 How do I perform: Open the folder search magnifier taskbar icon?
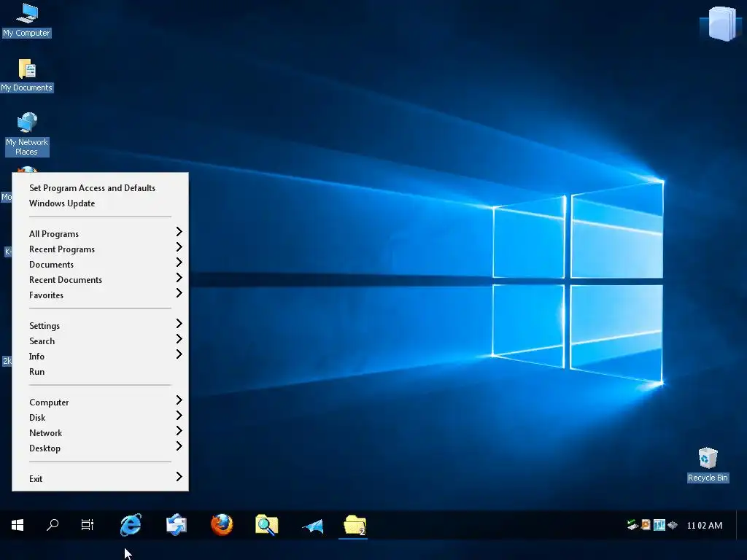coord(267,525)
